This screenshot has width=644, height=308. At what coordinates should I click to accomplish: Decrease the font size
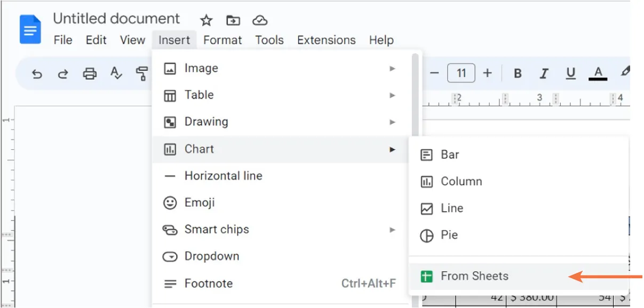coord(435,73)
